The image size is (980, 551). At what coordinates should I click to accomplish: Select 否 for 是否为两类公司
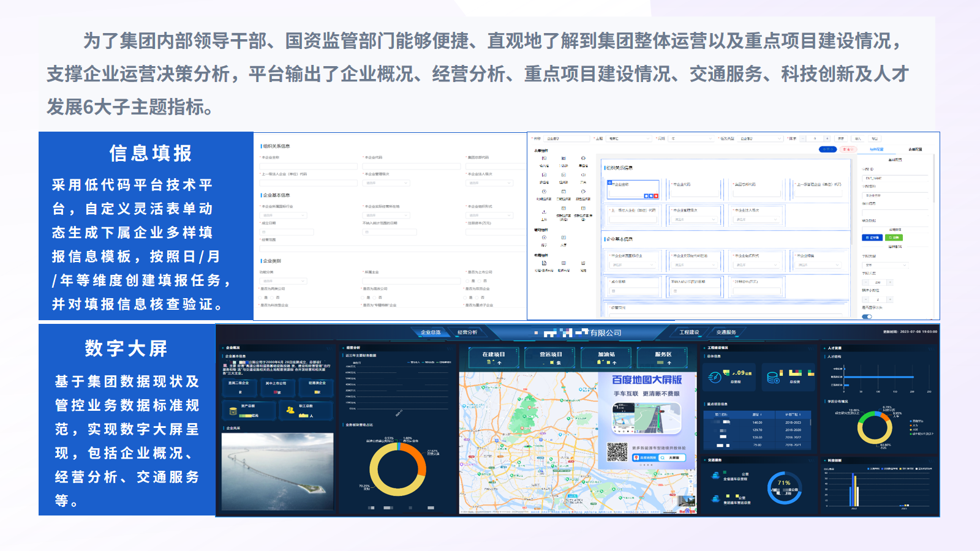[x=272, y=298]
